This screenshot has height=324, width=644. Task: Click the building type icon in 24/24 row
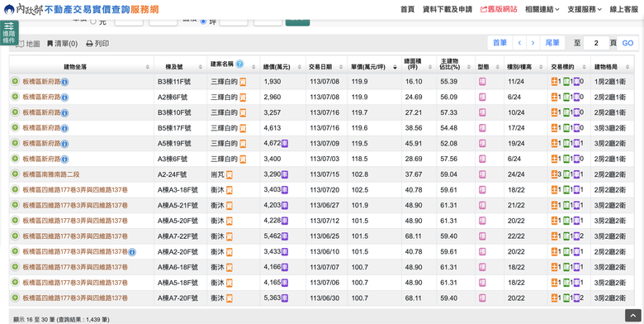tap(483, 174)
